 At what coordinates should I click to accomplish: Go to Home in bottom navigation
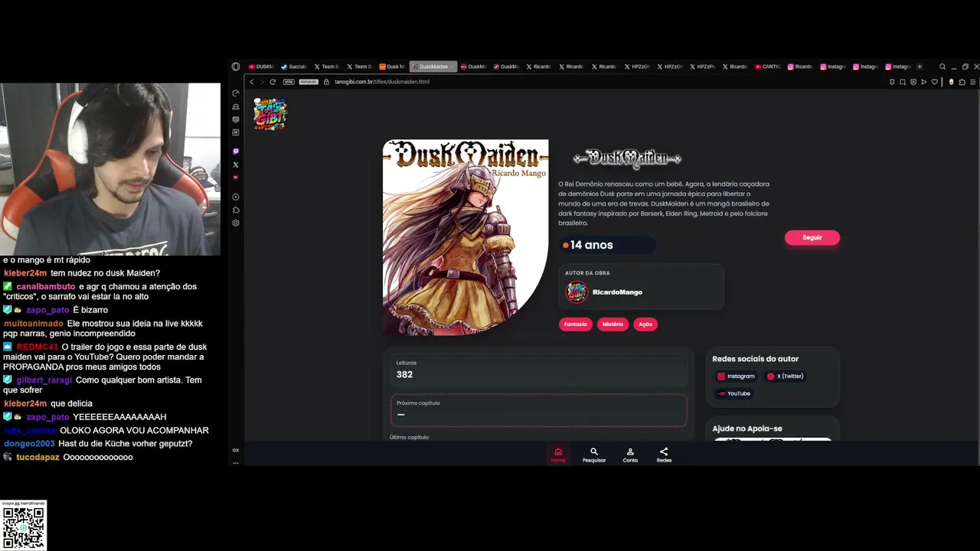[x=558, y=455]
